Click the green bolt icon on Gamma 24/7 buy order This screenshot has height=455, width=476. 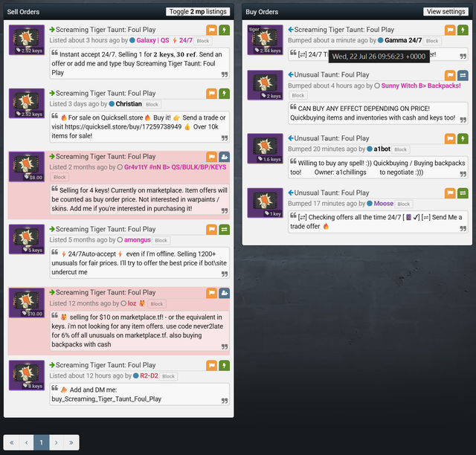click(x=463, y=30)
